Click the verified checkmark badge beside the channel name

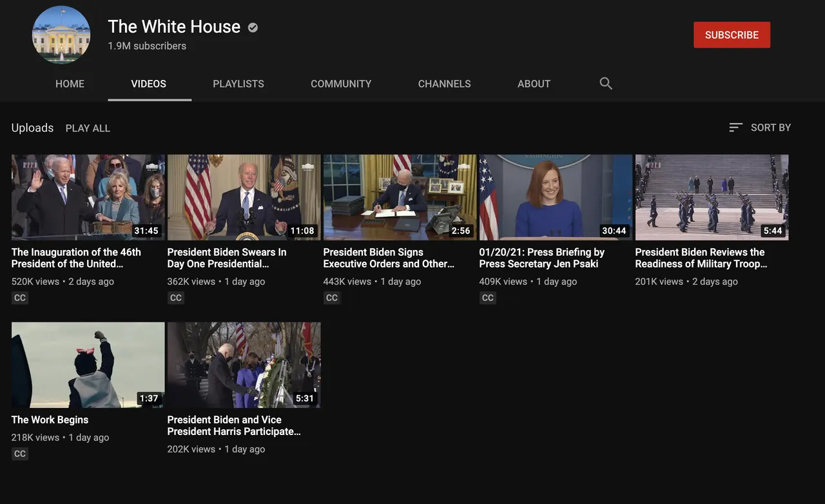253,27
